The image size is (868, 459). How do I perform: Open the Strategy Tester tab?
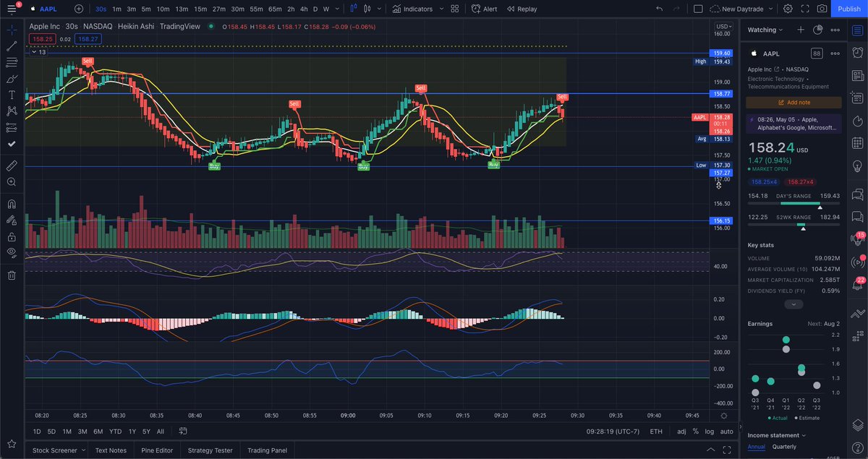(210, 450)
